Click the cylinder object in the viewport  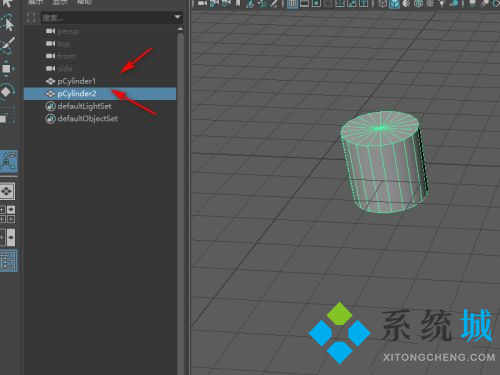pyautogui.click(x=384, y=163)
